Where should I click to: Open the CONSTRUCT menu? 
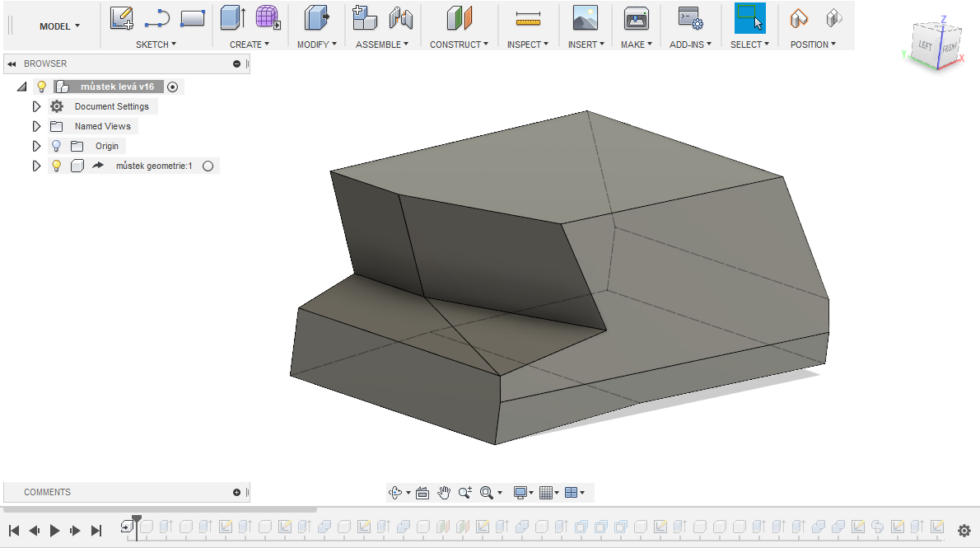tap(459, 44)
